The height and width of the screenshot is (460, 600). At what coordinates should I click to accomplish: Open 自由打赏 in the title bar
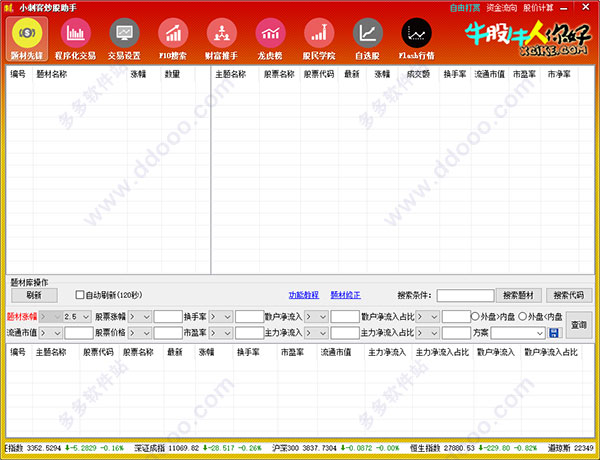tap(465, 8)
